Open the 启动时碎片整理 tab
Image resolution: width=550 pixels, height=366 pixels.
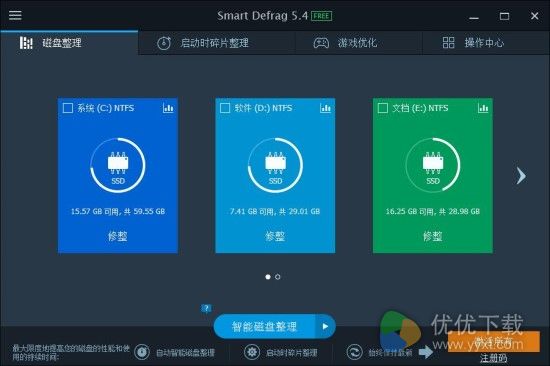tap(217, 43)
